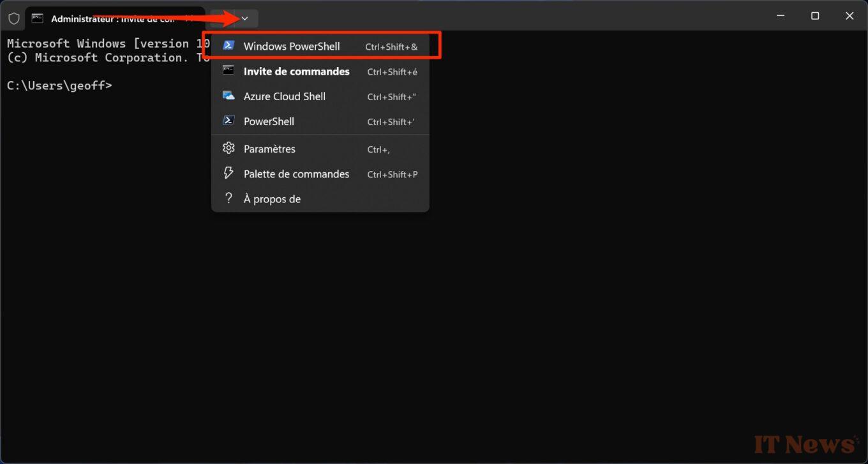Click the Palette de commandes lightning icon
Viewport: 868px width, 464px height.
[x=228, y=173]
